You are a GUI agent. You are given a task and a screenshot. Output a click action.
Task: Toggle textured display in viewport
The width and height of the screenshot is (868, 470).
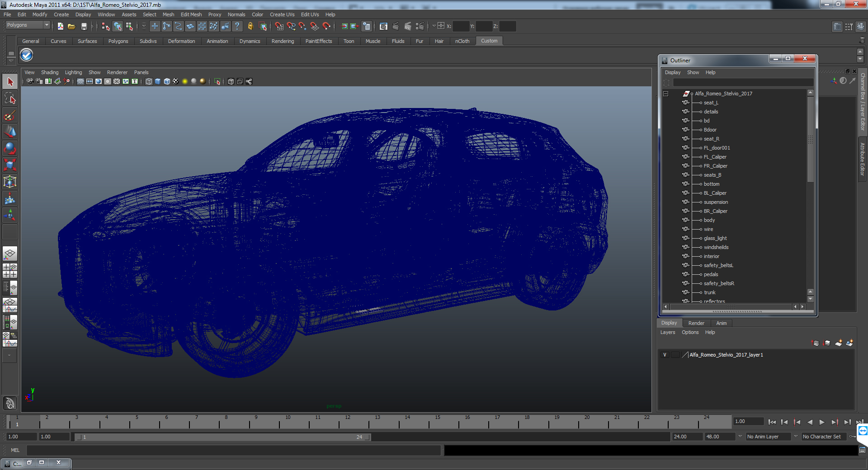(176, 81)
